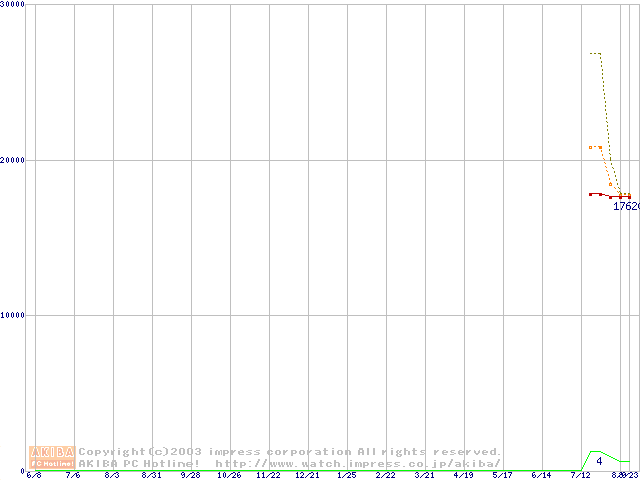Image resolution: width=640 pixels, height=480 pixels.
Task: Click the green volume line's peak
Action: [x=596, y=452]
